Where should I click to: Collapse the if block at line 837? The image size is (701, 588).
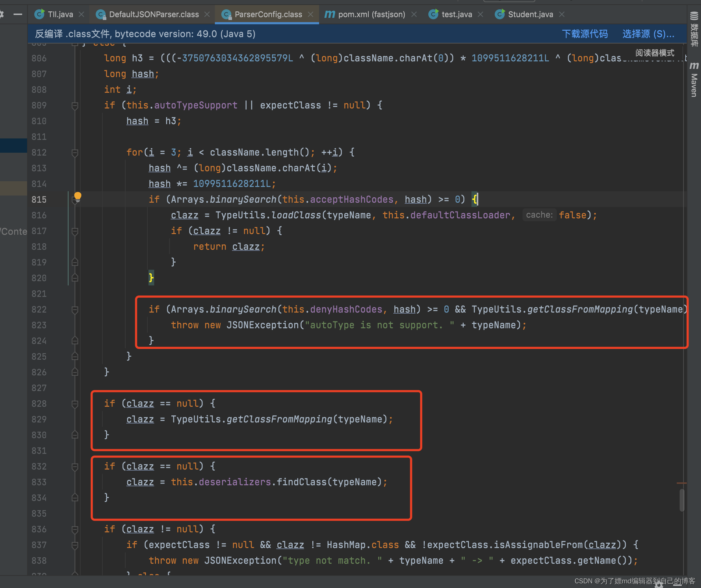point(75,546)
